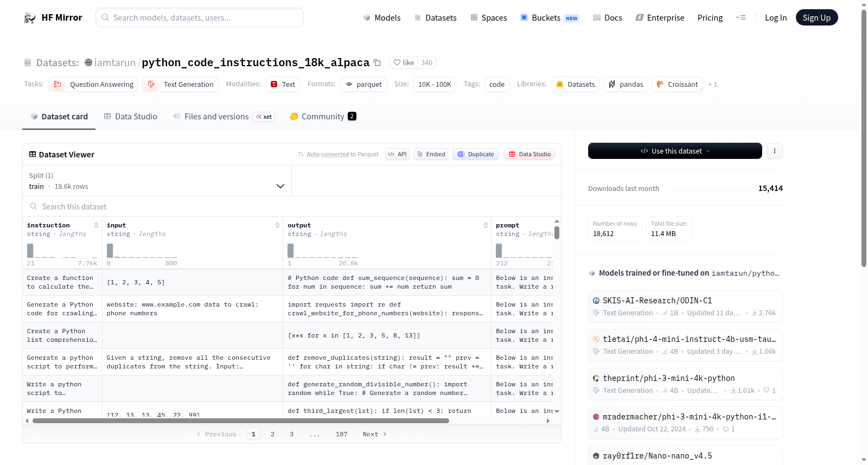
Task: Jump to page 187 of the dataset
Action: click(x=341, y=434)
